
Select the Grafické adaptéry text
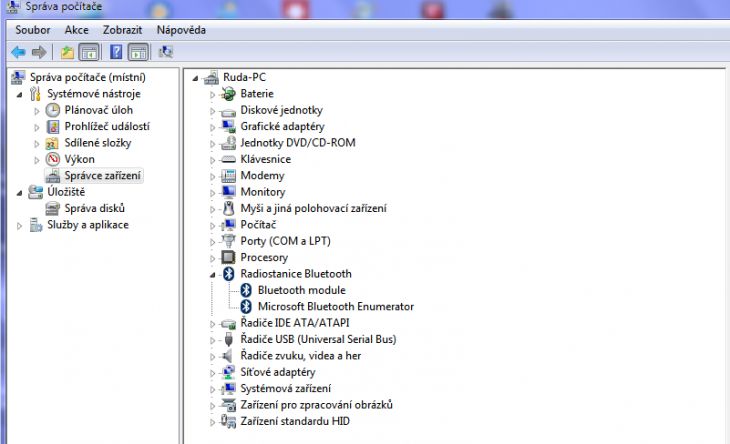click(282, 127)
